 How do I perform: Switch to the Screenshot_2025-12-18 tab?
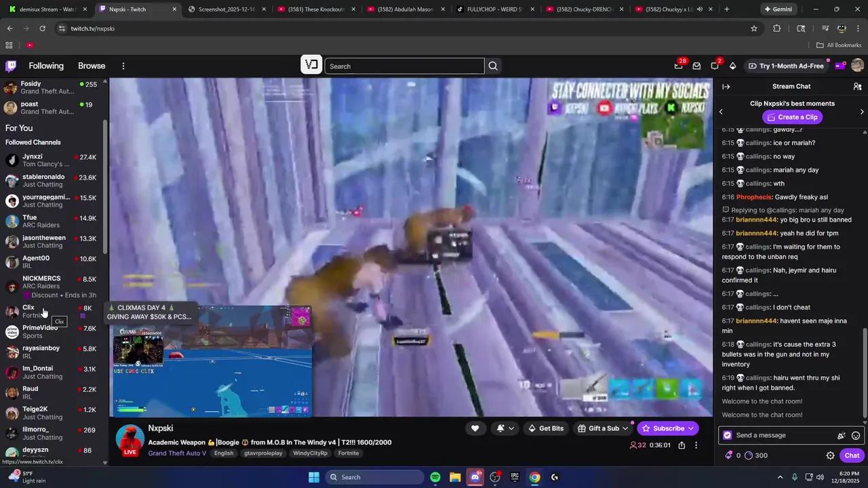225,9
